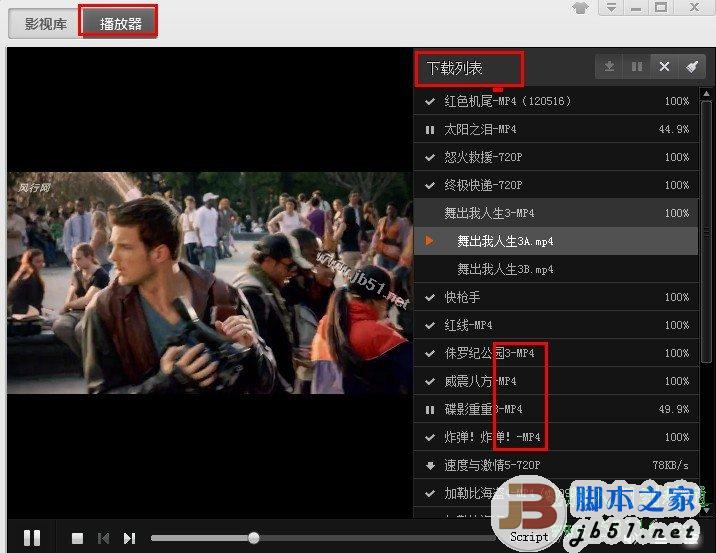Play 舞出我人生3B.mp4 file
The height and width of the screenshot is (553, 716).
(556, 269)
